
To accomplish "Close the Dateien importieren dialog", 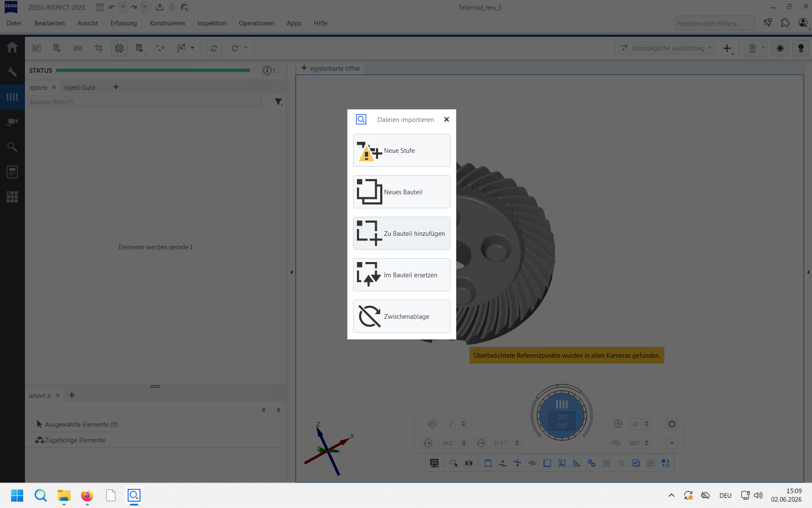I will 447,119.
